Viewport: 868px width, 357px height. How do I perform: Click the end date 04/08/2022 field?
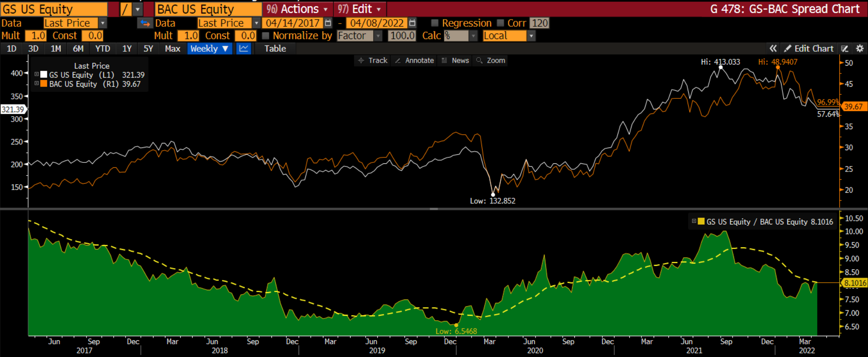(x=377, y=23)
